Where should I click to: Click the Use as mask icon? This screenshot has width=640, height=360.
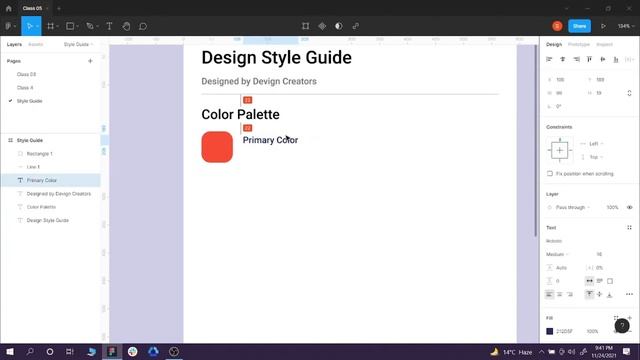coord(339,26)
